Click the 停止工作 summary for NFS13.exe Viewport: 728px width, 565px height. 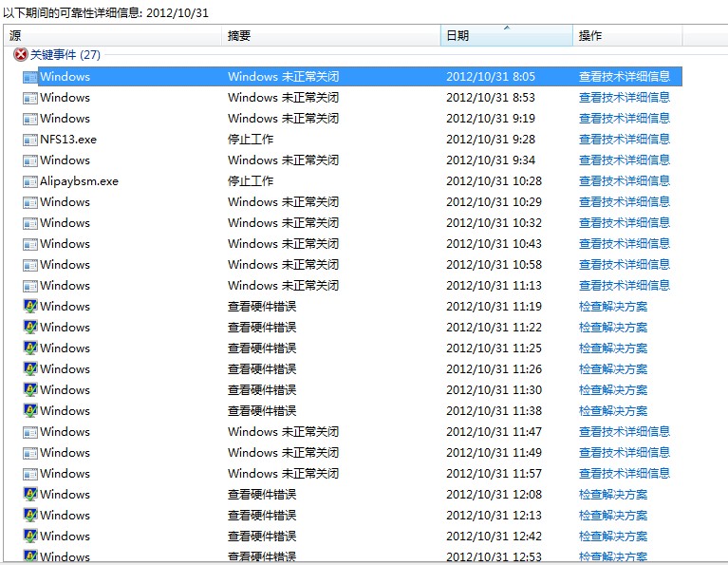pos(251,140)
